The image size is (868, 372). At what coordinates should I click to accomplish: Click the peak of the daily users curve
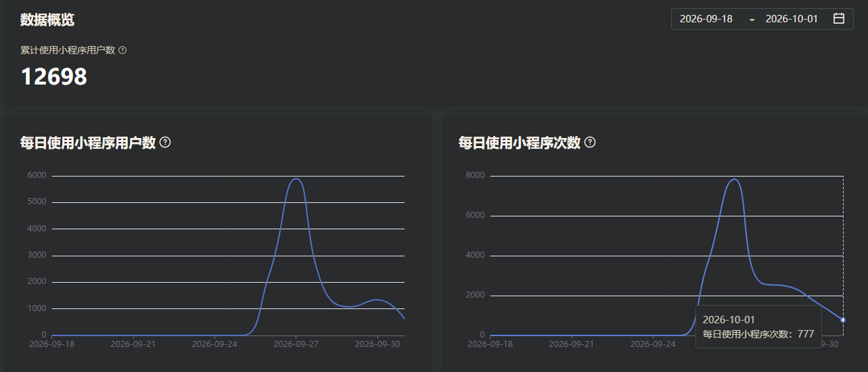point(296,179)
